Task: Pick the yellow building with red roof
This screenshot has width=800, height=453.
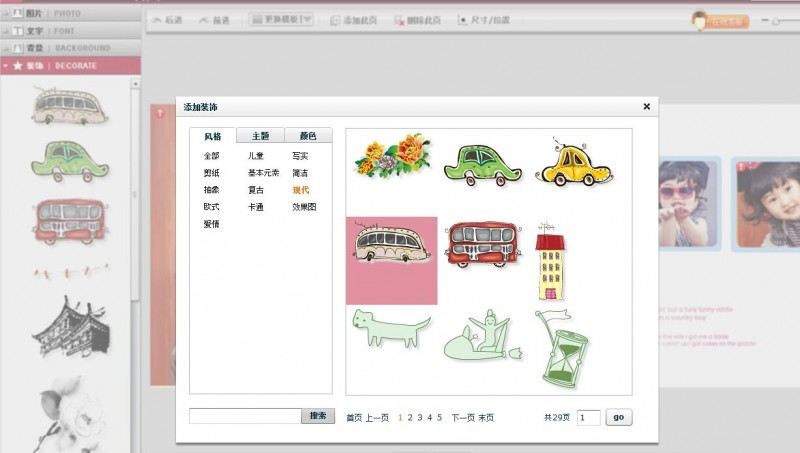Action: pyautogui.click(x=550, y=263)
